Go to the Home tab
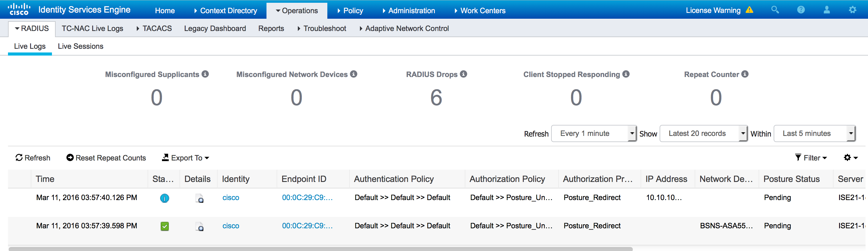This screenshot has width=868, height=251. pos(165,10)
